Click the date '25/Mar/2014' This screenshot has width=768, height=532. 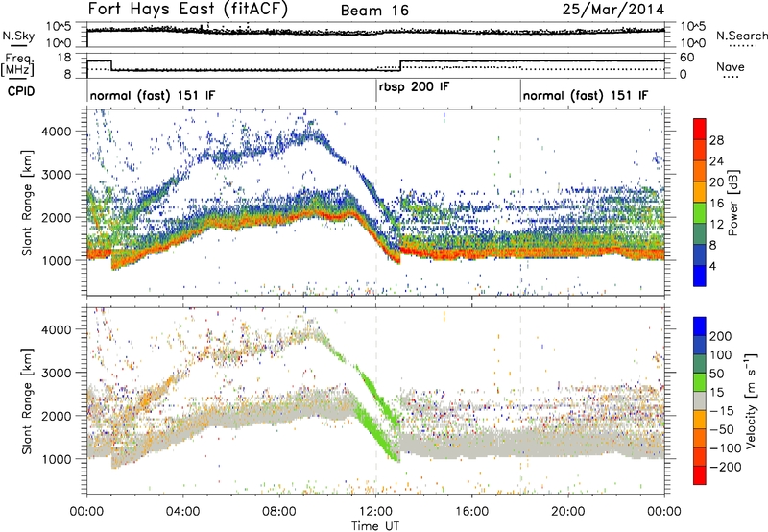pyautogui.click(x=613, y=10)
